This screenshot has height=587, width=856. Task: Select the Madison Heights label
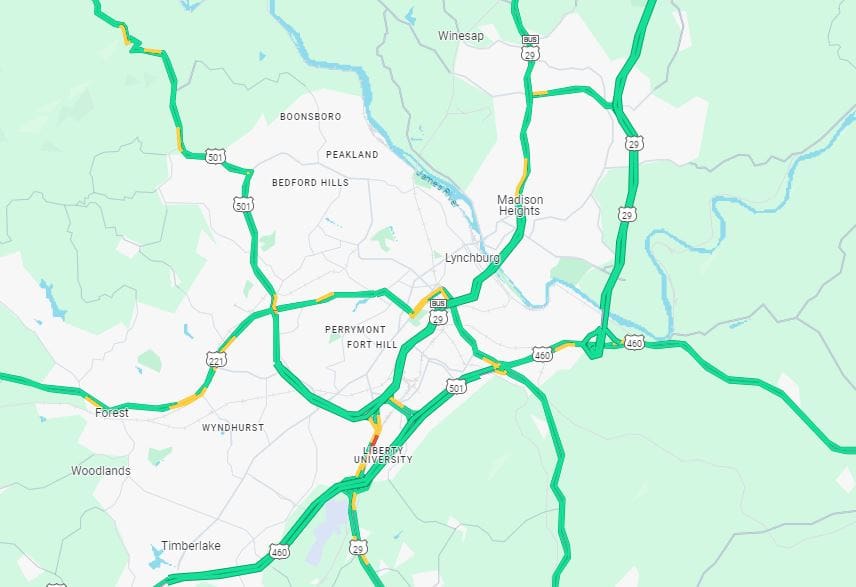pos(520,205)
